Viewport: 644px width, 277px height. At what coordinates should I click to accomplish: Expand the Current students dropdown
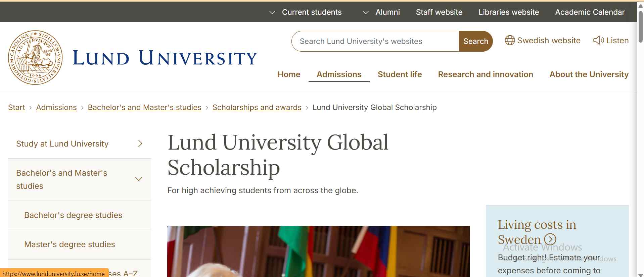pyautogui.click(x=273, y=12)
